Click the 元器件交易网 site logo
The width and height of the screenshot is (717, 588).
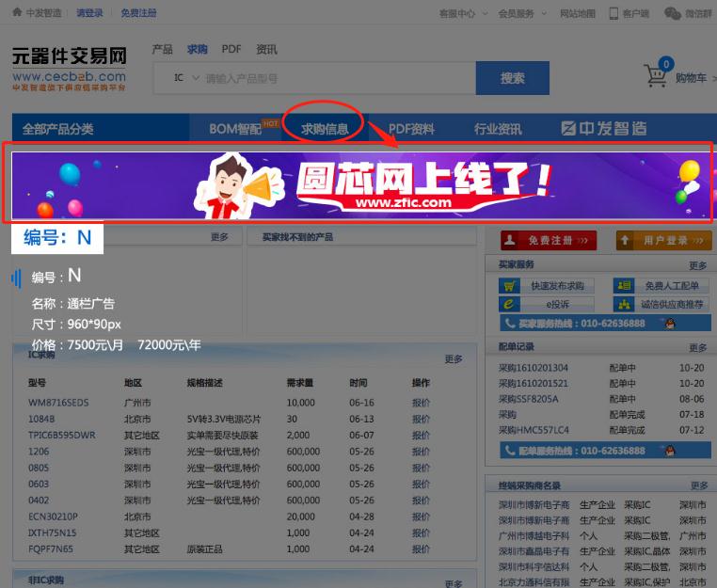69,69
